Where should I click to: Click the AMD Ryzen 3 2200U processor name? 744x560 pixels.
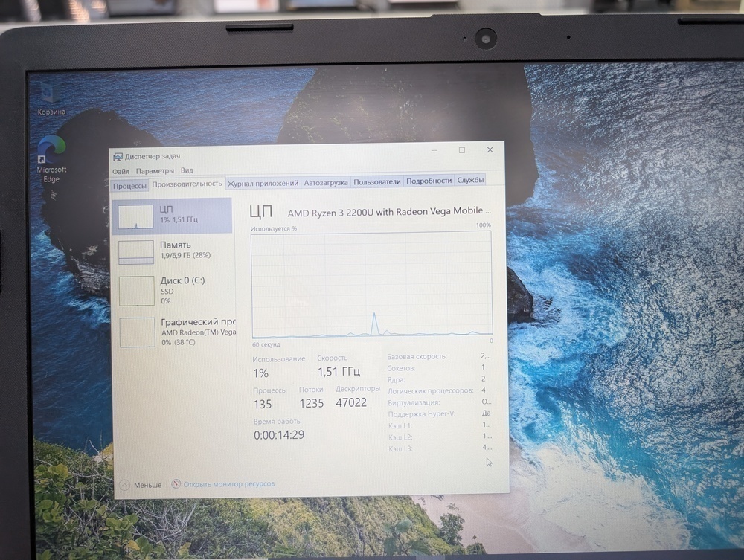(x=389, y=211)
